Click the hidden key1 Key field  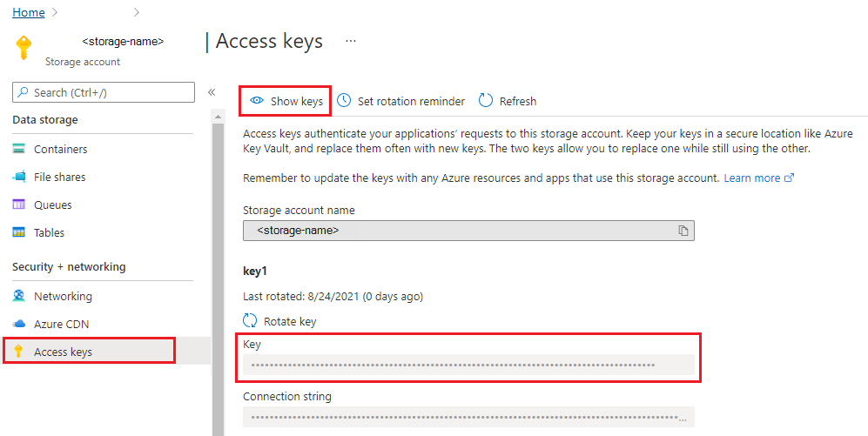pyautogui.click(x=468, y=365)
